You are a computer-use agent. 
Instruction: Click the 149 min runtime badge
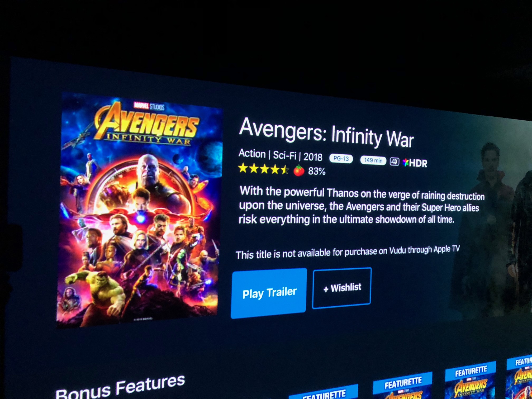373,160
